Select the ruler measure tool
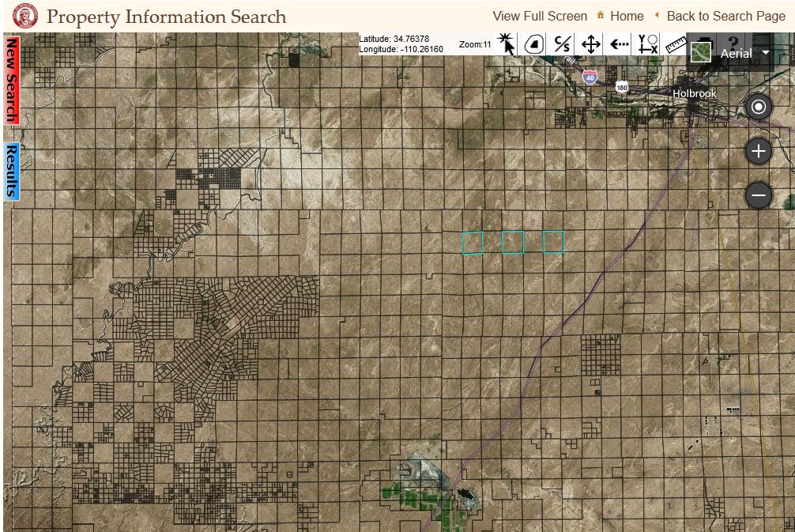The height and width of the screenshot is (532, 795). click(676, 44)
